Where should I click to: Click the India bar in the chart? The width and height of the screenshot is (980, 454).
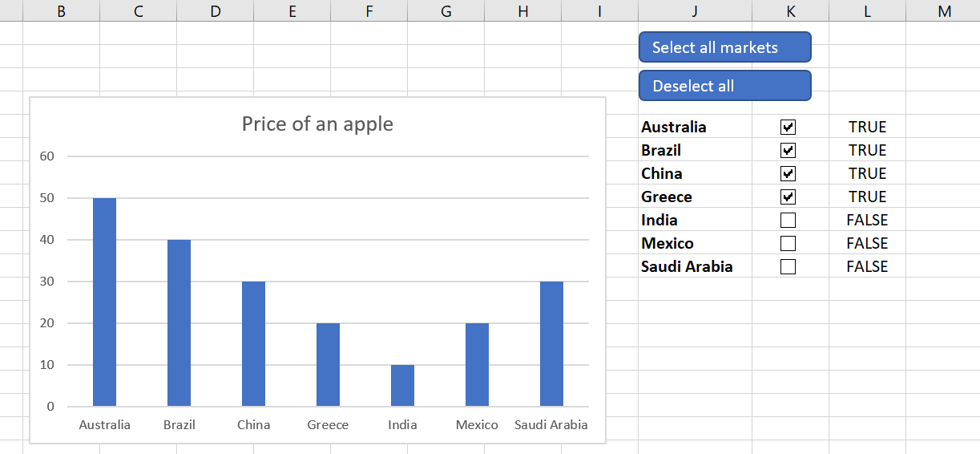pos(402,386)
